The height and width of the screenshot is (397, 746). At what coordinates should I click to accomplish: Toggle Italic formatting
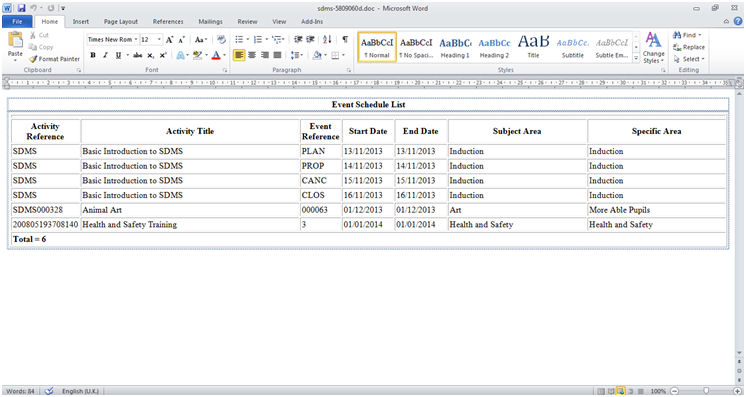(x=105, y=55)
